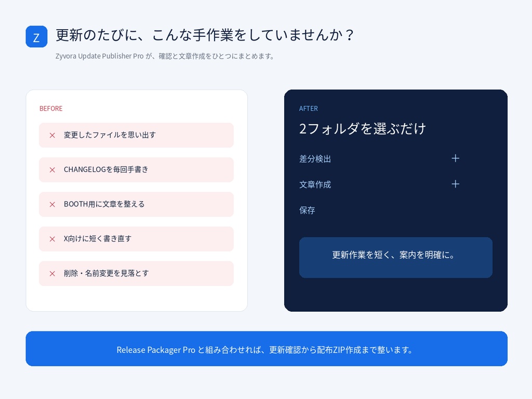Click the X icon beside X向けに短く書き直す
This screenshot has width=532, height=399.
pyautogui.click(x=52, y=239)
